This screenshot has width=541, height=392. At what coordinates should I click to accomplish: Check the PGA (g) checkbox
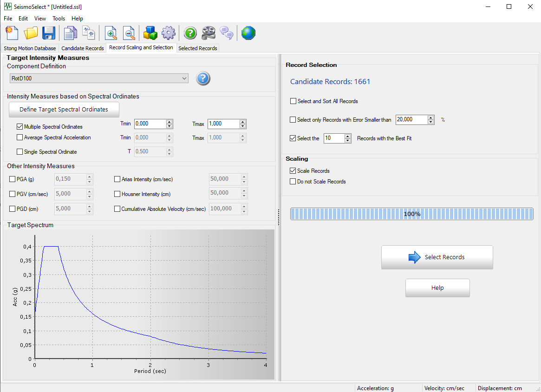tap(13, 179)
